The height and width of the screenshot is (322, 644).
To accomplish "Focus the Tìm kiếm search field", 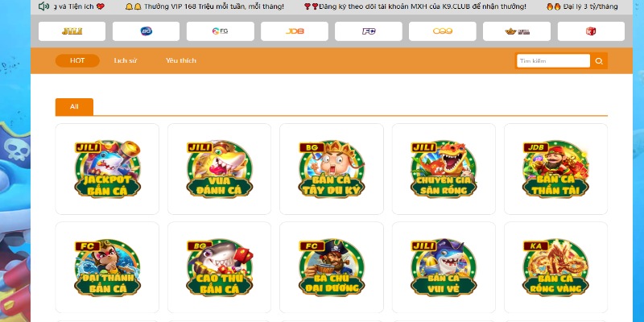I will coord(553,61).
